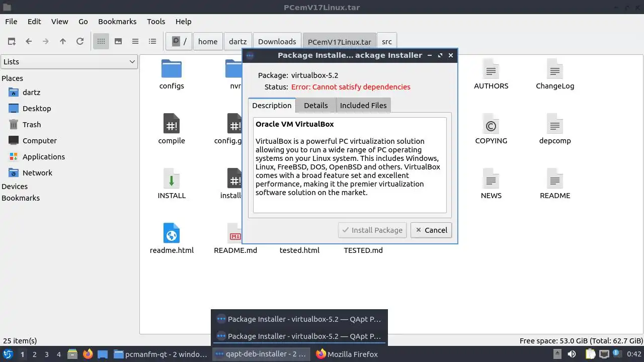Navigate to src path segment
The height and width of the screenshot is (362, 644).
[387, 42]
